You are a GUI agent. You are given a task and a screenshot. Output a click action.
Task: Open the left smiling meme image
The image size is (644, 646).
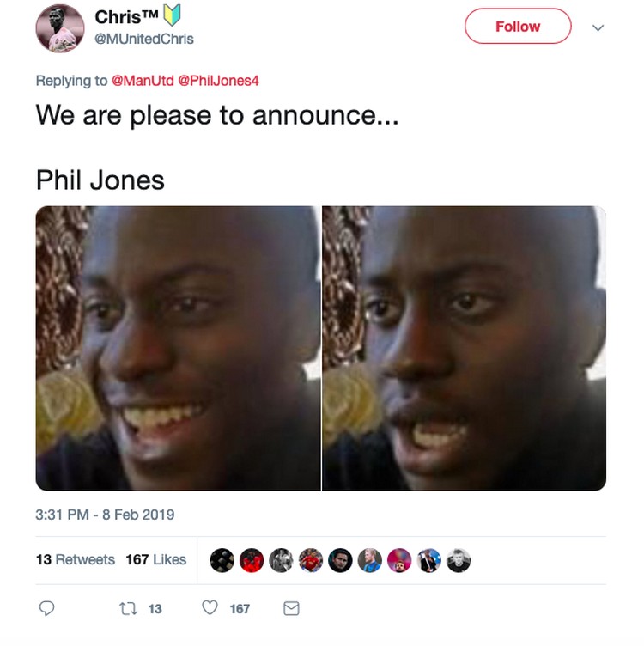(179, 348)
